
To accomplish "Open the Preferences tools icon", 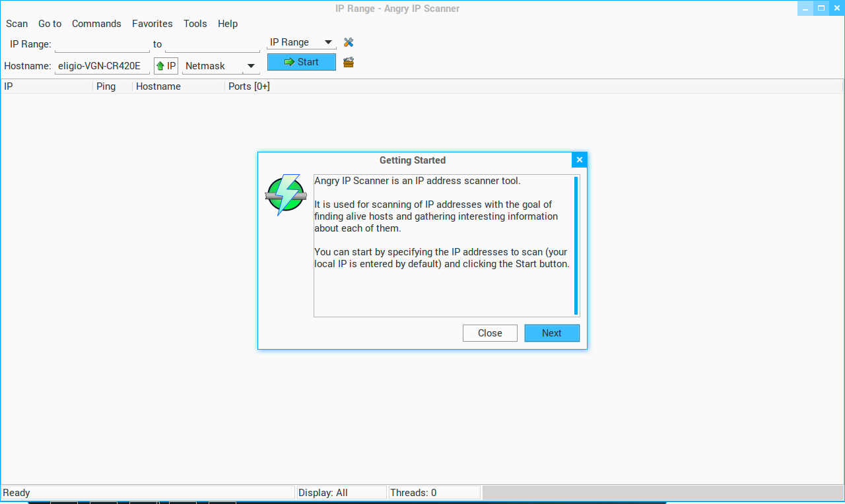I will coord(349,42).
